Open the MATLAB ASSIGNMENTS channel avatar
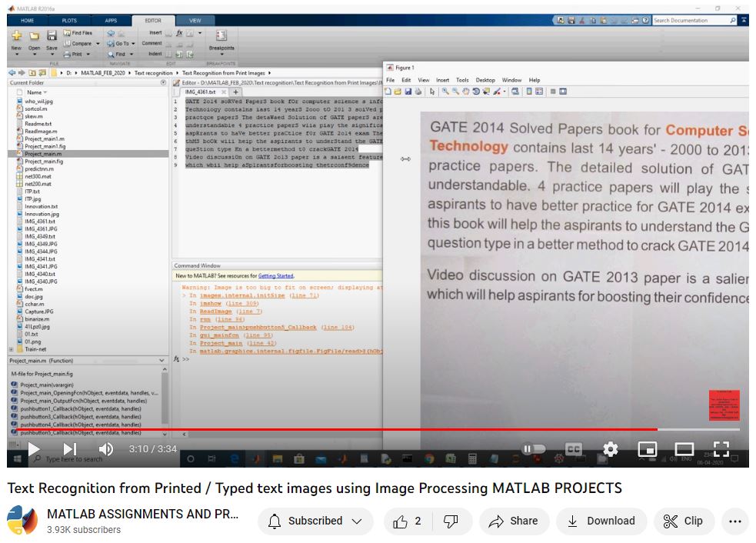 click(22, 521)
